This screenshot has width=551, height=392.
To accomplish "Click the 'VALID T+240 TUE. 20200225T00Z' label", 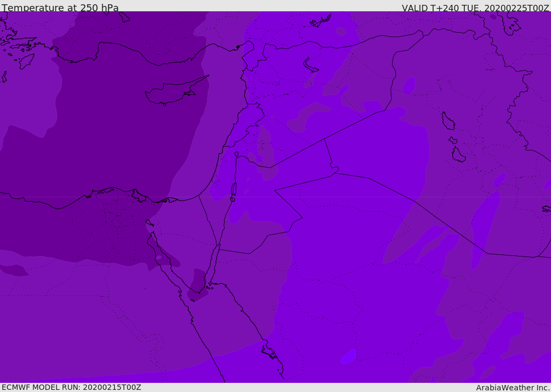I will [476, 8].
